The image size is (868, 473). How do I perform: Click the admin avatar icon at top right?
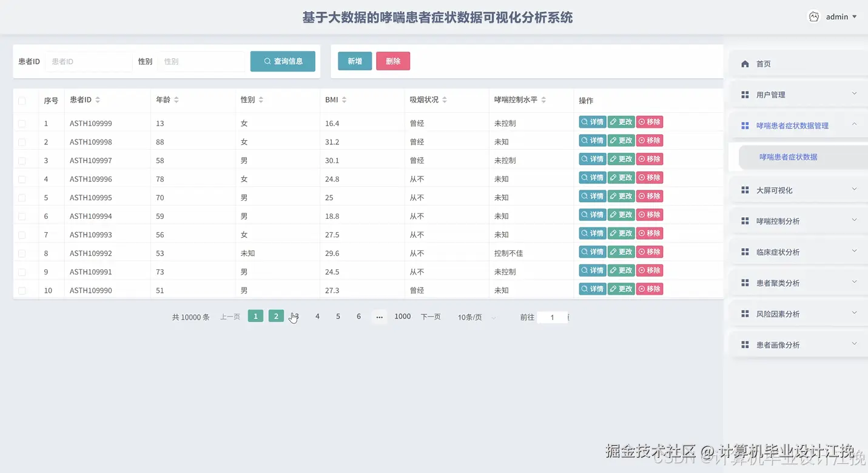pyautogui.click(x=813, y=16)
